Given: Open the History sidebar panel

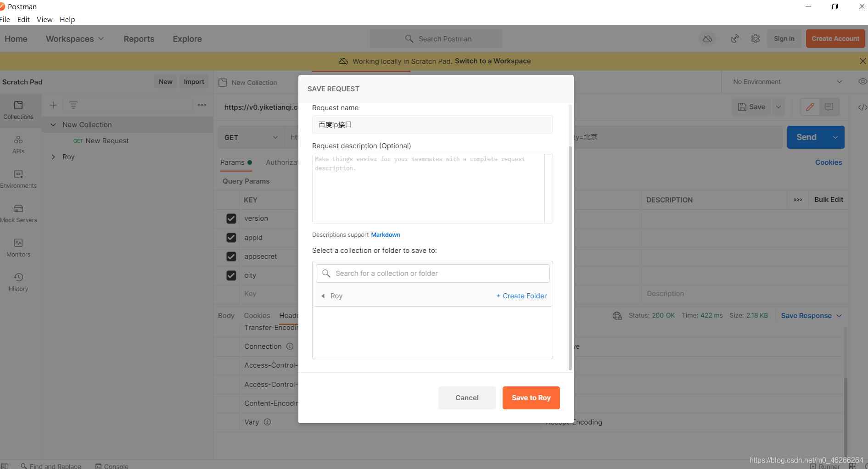Looking at the screenshot, I should pyautogui.click(x=18, y=282).
